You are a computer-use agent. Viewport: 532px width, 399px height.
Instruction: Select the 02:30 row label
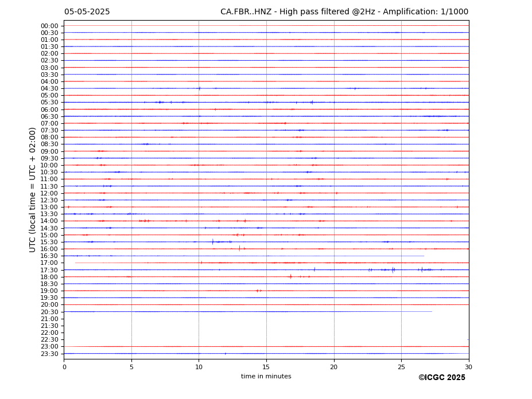pos(49,60)
